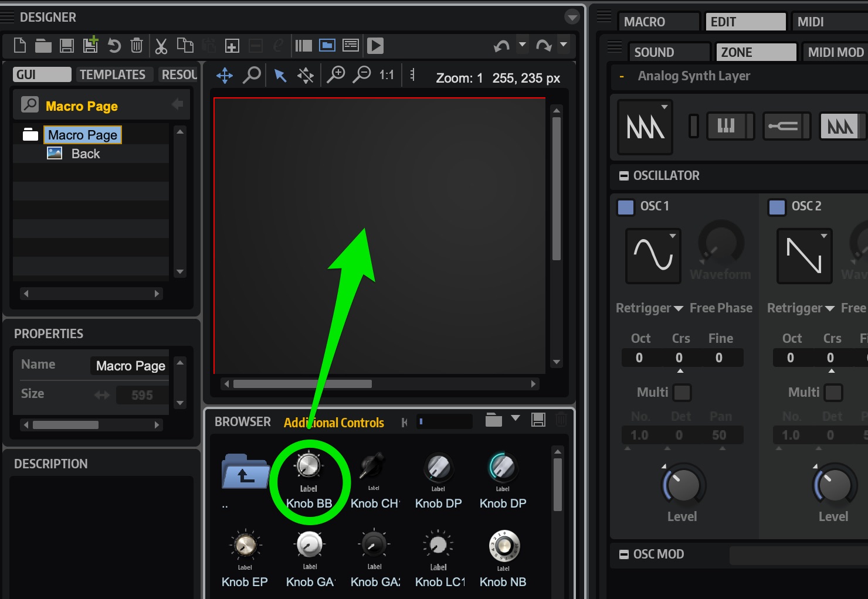868x599 pixels.
Task: Click the zoom in magnifier icon
Action: pyautogui.click(x=336, y=75)
